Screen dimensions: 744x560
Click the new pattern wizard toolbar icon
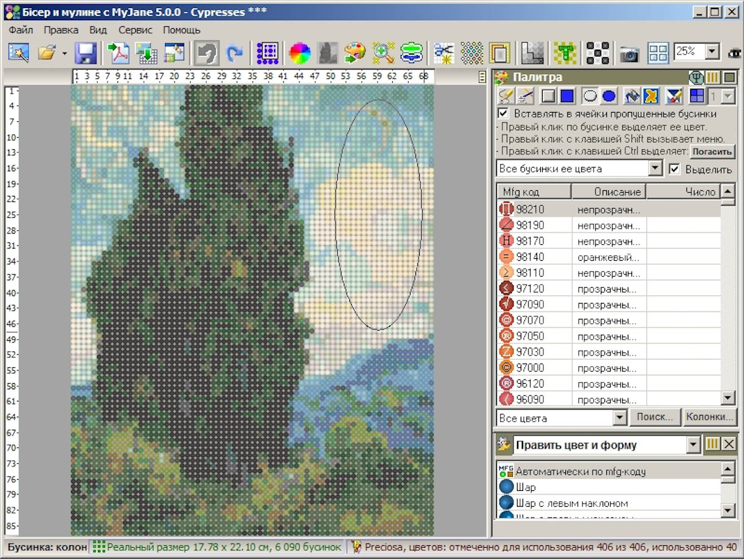pyautogui.click(x=18, y=53)
